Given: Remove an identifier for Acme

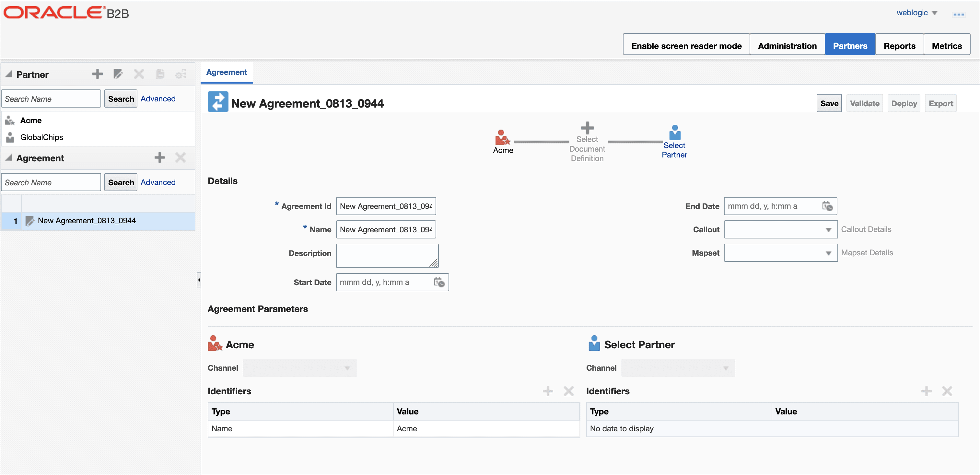Looking at the screenshot, I should pos(568,391).
